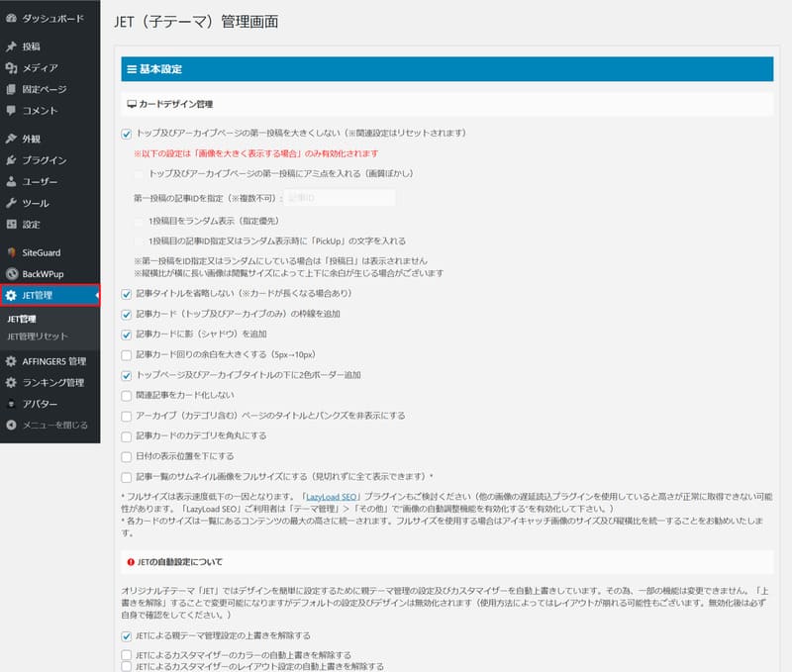Viewport: 792px width, 672px height.
Task: Select the JET管理 submenu entry
Action: (22, 319)
